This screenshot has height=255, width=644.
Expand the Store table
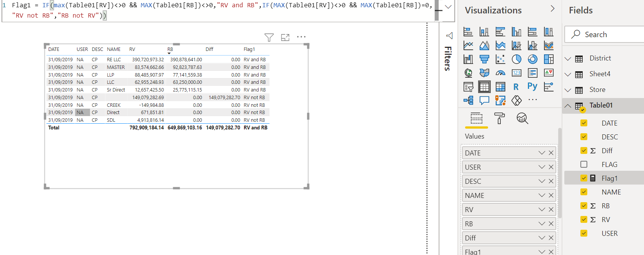point(568,90)
